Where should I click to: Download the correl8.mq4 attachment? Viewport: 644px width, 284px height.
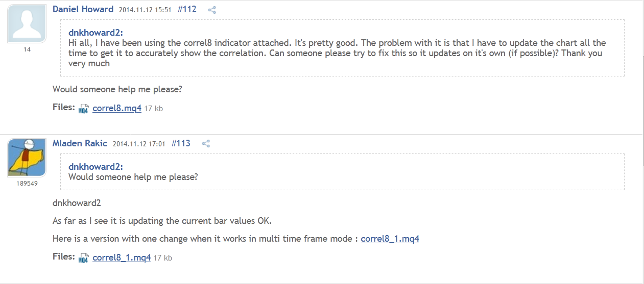(116, 108)
